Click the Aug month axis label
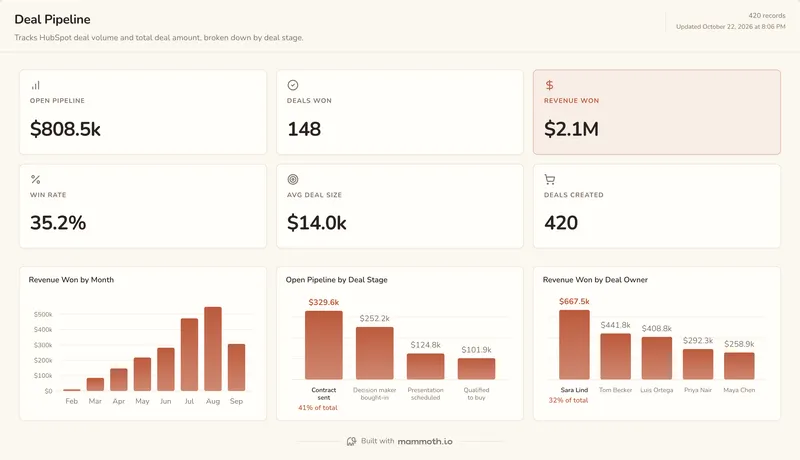The image size is (800, 460). [x=213, y=401]
